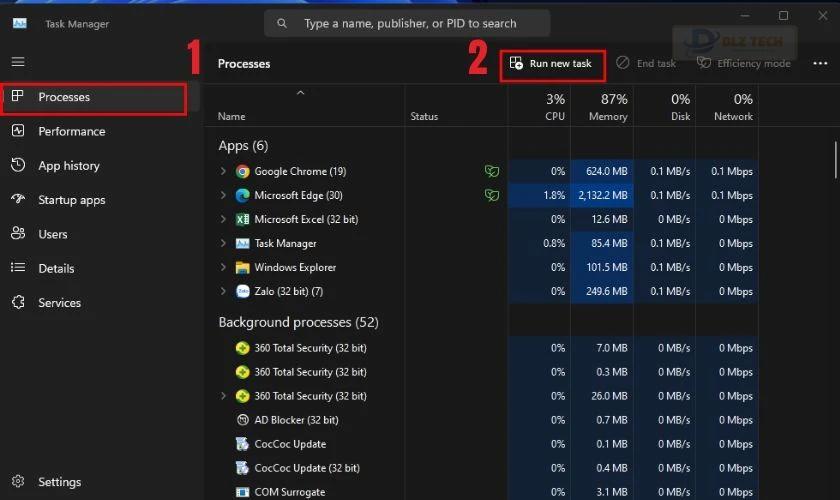Open the three-dot more options menu

coord(820,63)
